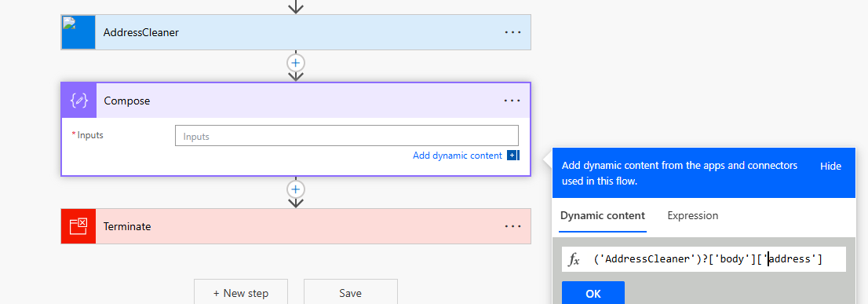Image resolution: width=868 pixels, height=304 pixels.
Task: Click the fx expression icon
Action: point(574,259)
